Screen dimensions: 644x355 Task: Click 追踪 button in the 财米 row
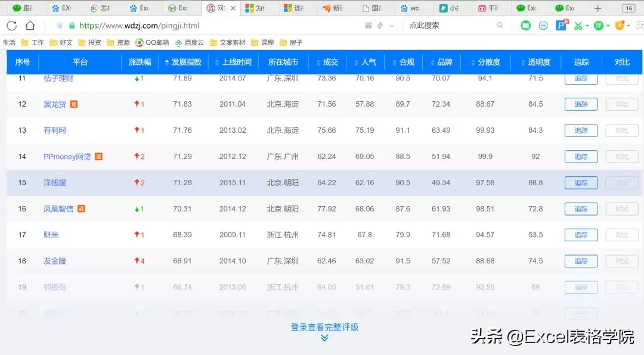[x=581, y=235]
